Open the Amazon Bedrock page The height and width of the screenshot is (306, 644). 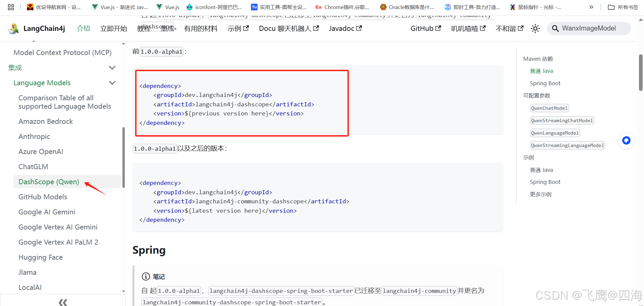pyautogui.click(x=46, y=121)
